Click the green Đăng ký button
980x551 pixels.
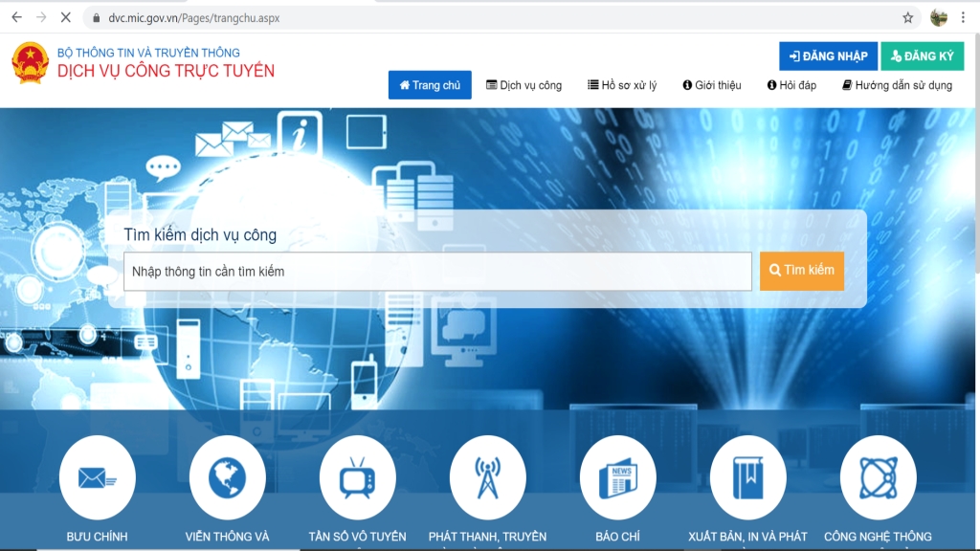[x=922, y=56]
